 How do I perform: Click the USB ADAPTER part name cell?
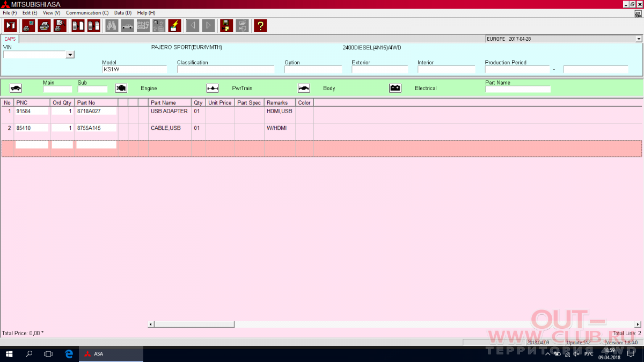[170, 111]
